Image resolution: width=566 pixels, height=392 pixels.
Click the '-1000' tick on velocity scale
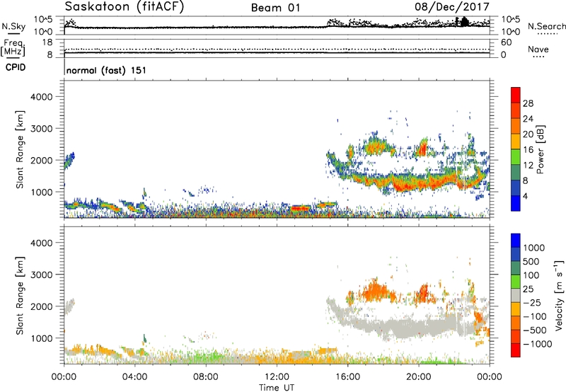pyautogui.click(x=538, y=344)
